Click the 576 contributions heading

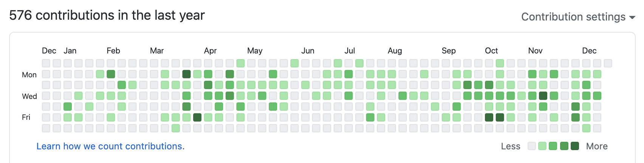coord(107,16)
